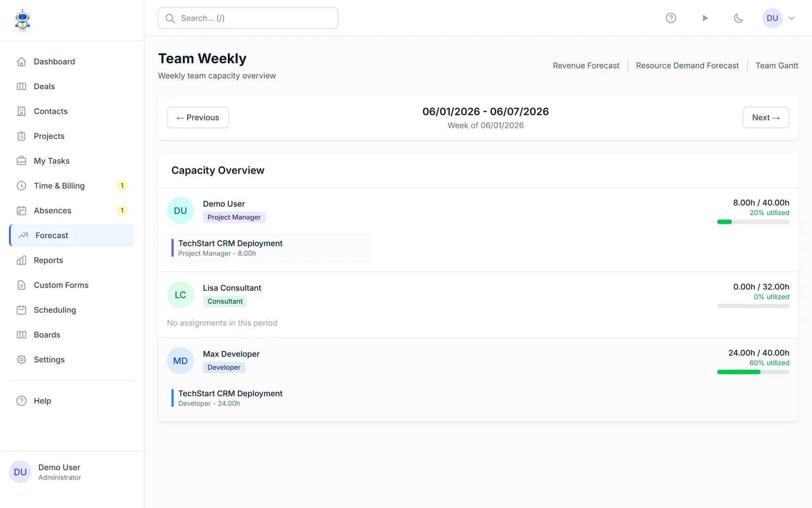
Task: Click the Consultant role tag
Action: click(225, 302)
